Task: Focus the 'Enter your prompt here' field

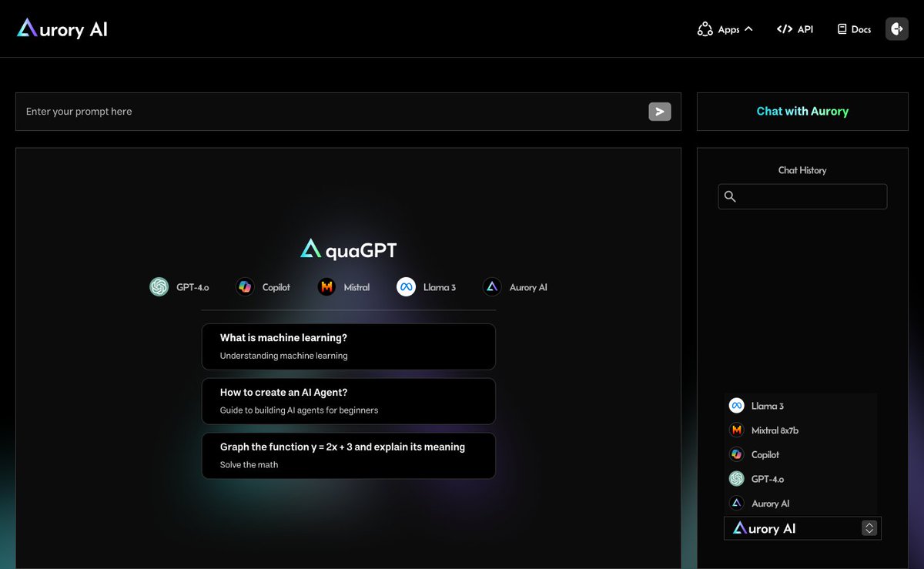Action: point(348,112)
